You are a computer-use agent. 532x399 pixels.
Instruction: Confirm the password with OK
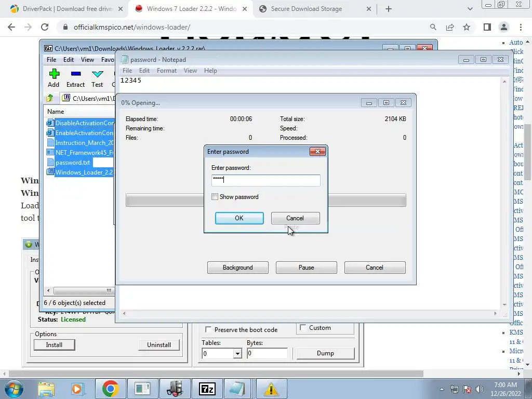239,218
